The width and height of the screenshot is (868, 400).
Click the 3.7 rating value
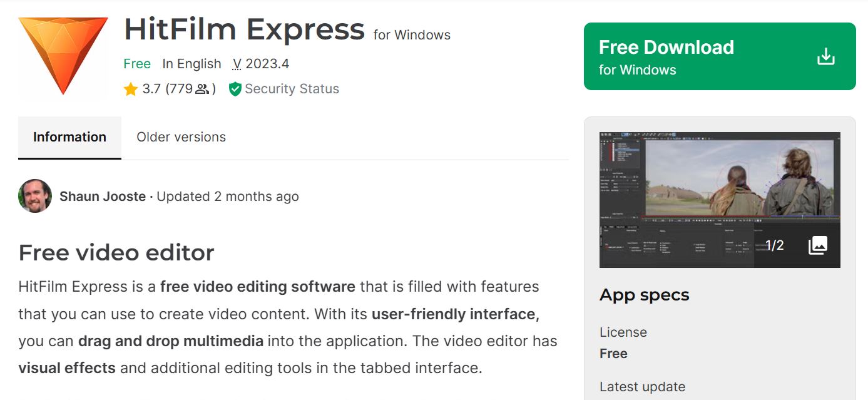(x=151, y=89)
